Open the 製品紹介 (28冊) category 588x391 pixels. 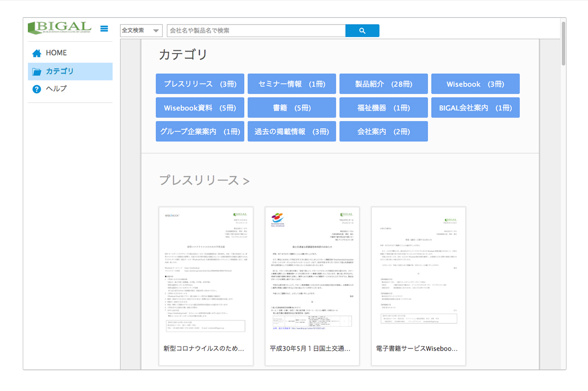[383, 84]
